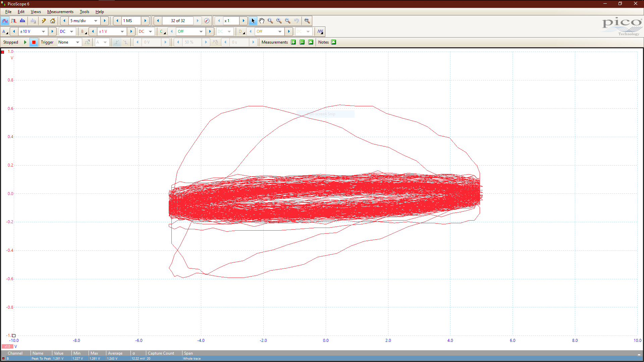Image resolution: width=644 pixels, height=362 pixels.
Task: Select Spectrum mode icon
Action: [22, 21]
